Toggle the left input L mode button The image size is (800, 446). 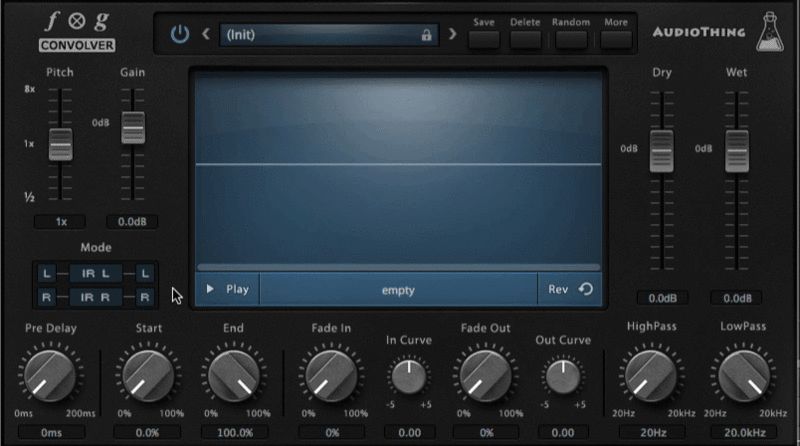[46, 274]
